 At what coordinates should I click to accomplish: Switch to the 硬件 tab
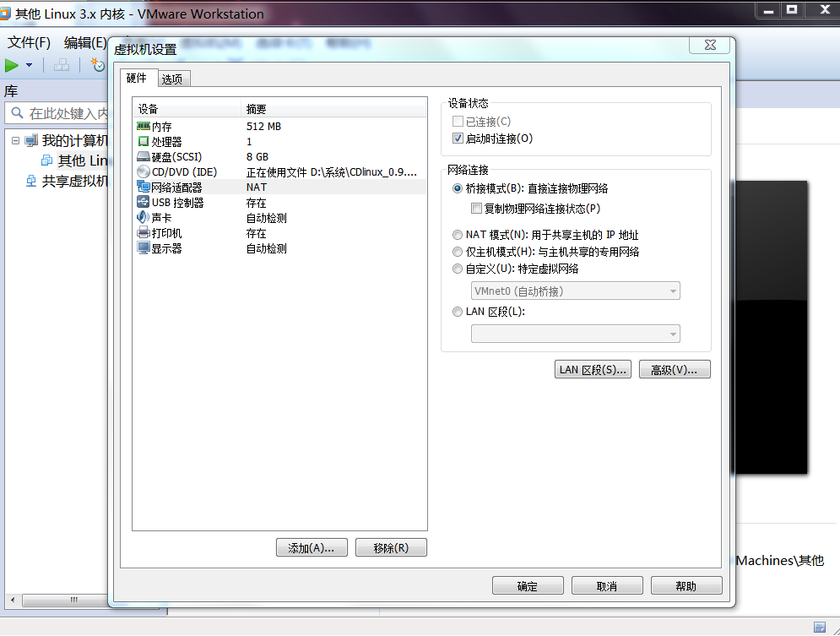[137, 79]
